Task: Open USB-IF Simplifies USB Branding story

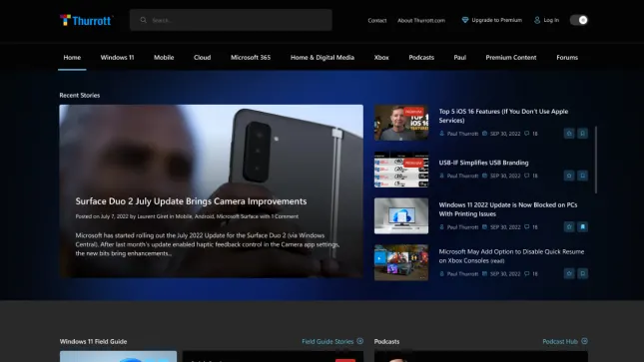Action: coord(483,163)
